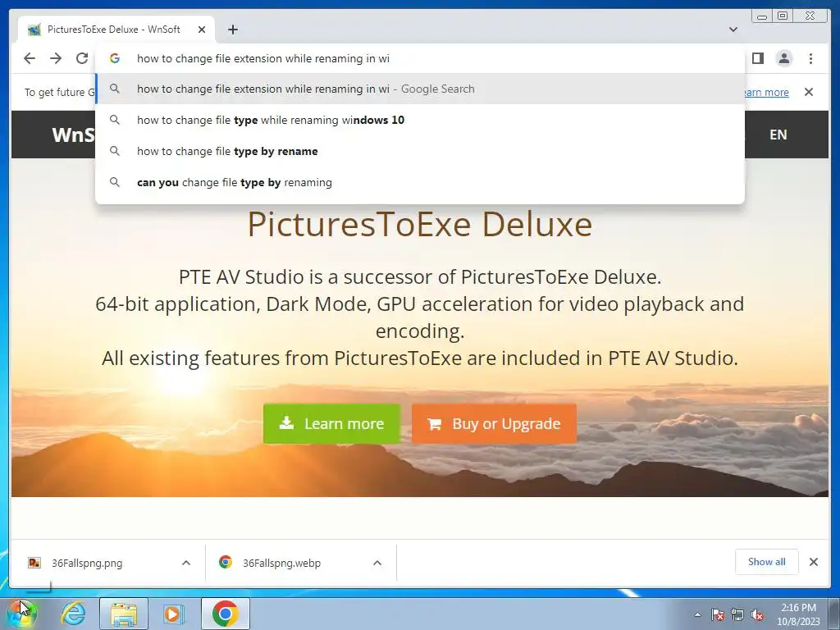Click the green Learn more button
This screenshot has width=840, height=630.
(331, 424)
